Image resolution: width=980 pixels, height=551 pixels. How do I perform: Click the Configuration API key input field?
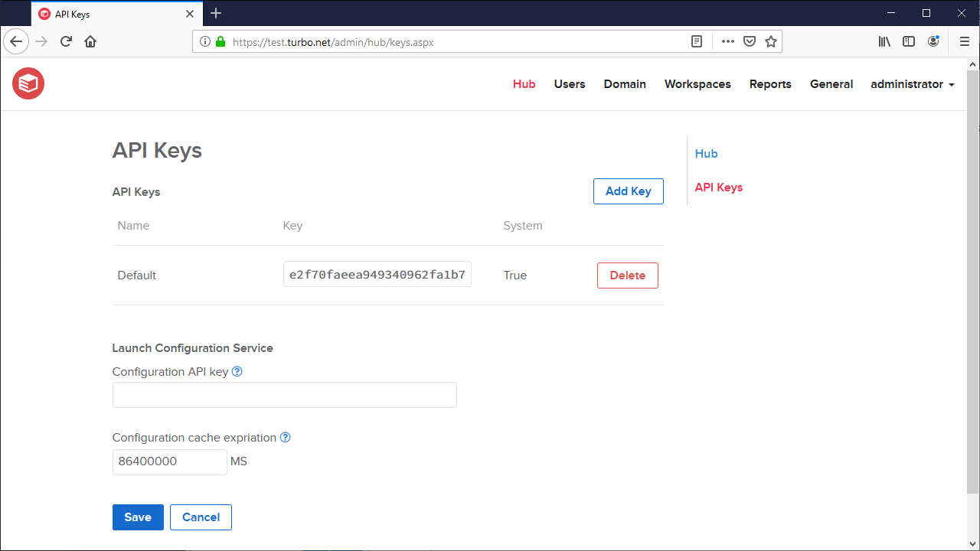pos(284,394)
